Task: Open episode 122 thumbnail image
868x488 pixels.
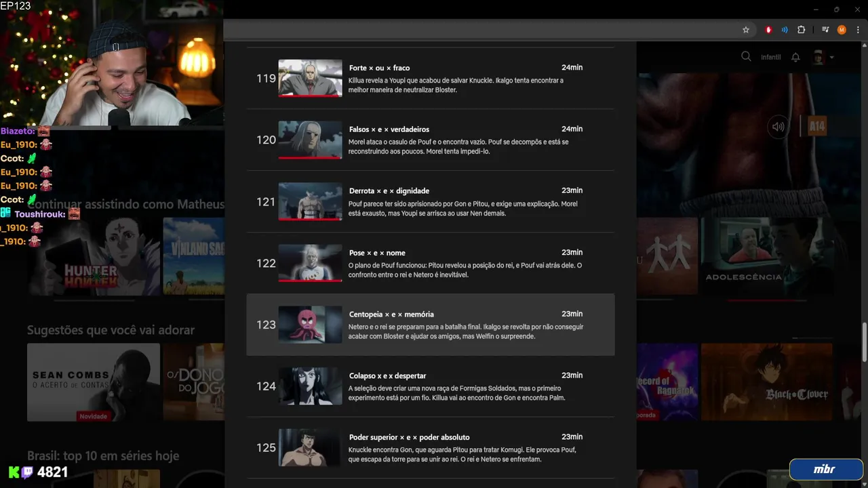Action: click(x=311, y=263)
